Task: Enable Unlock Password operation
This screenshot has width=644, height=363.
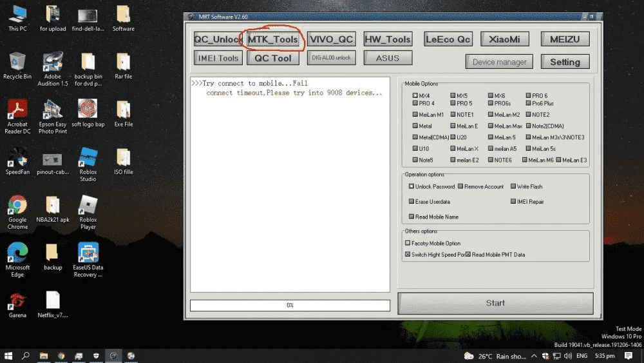Action: 412,186
